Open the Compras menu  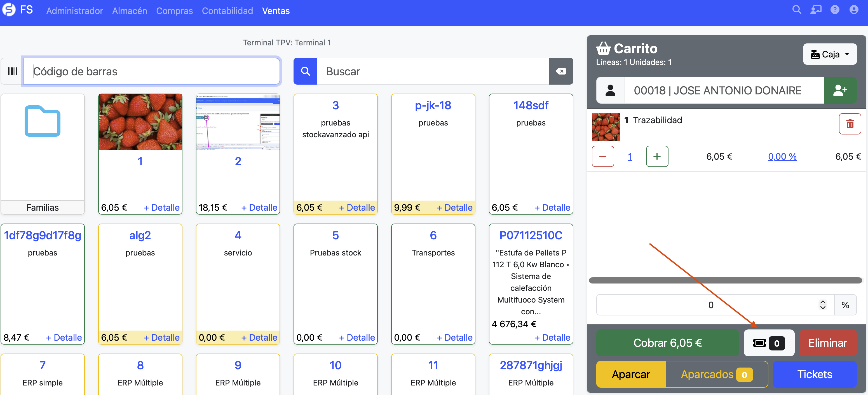point(174,11)
